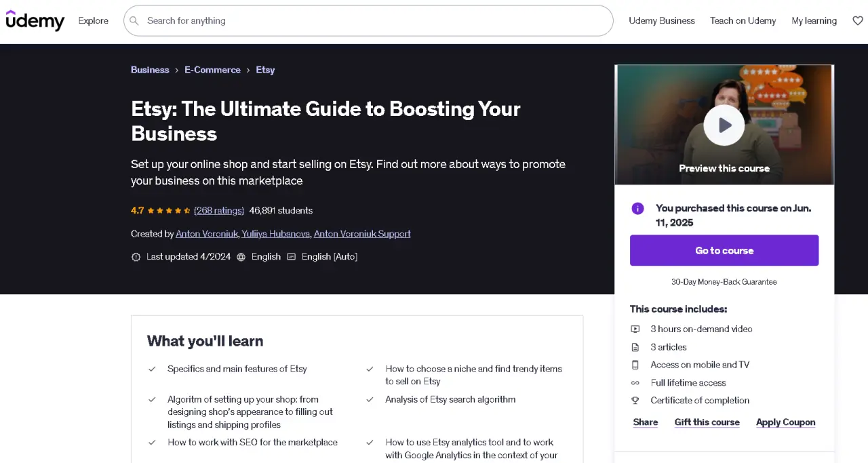
Task: Go to Business breadcrumb
Action: point(150,70)
